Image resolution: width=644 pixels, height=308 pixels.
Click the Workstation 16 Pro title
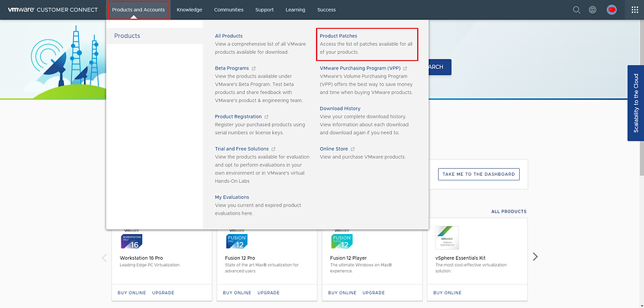(141, 258)
